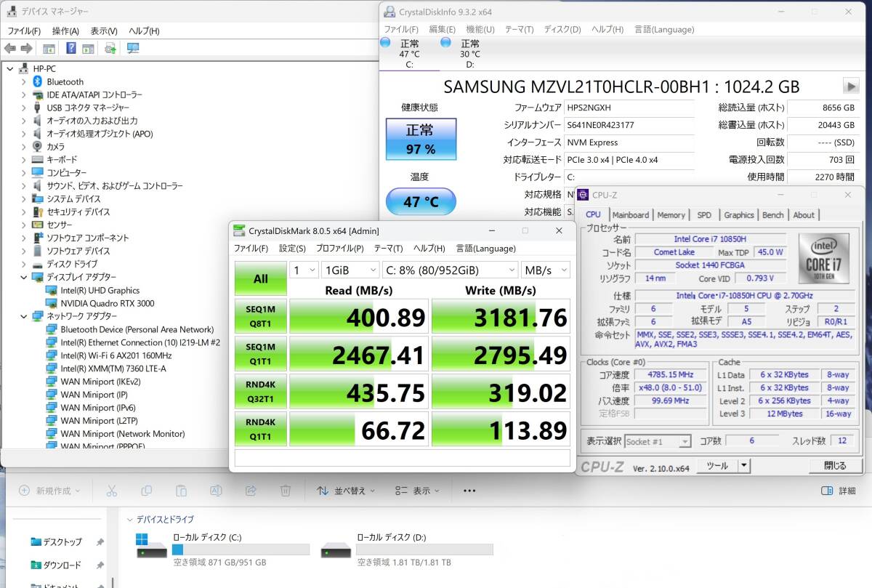Switch to the Graphics tab in CPU-Z

click(x=738, y=214)
